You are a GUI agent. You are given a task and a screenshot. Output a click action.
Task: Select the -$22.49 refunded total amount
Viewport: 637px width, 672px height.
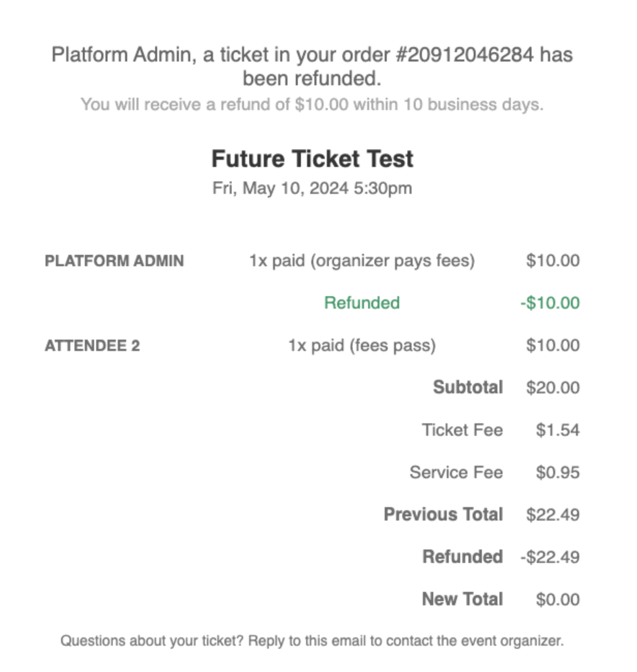click(550, 557)
